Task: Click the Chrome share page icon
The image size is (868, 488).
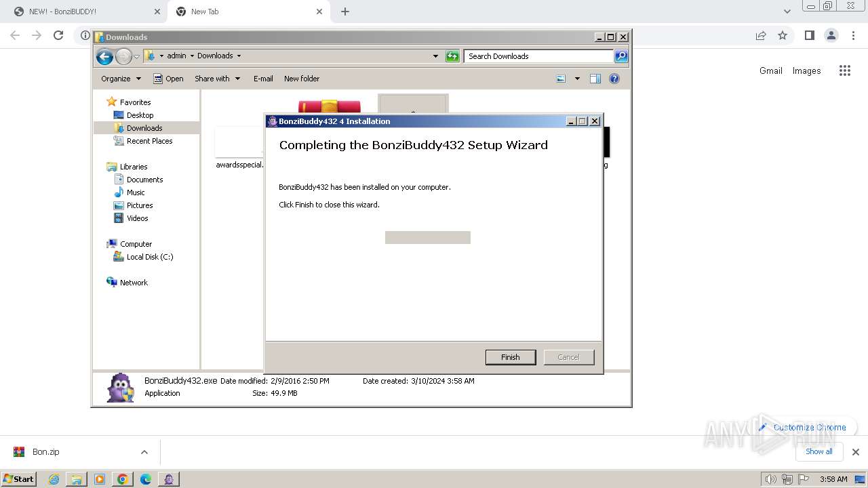Action: tap(761, 35)
